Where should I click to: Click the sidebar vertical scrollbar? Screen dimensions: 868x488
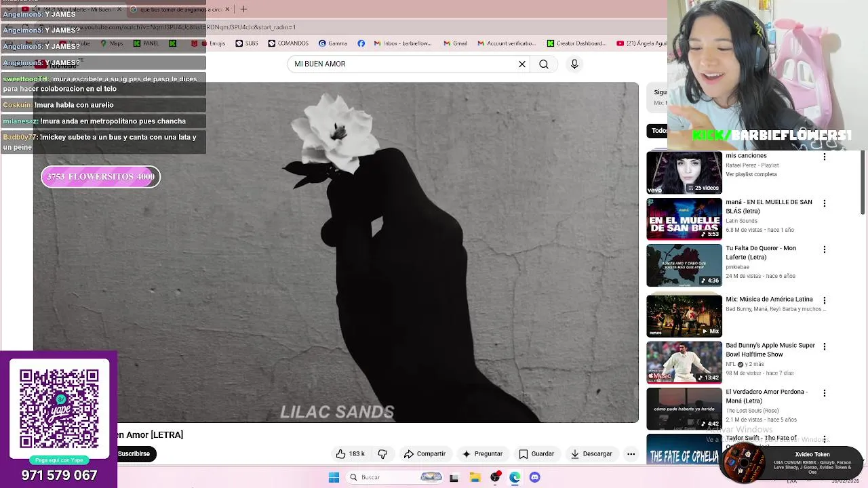tap(863, 183)
